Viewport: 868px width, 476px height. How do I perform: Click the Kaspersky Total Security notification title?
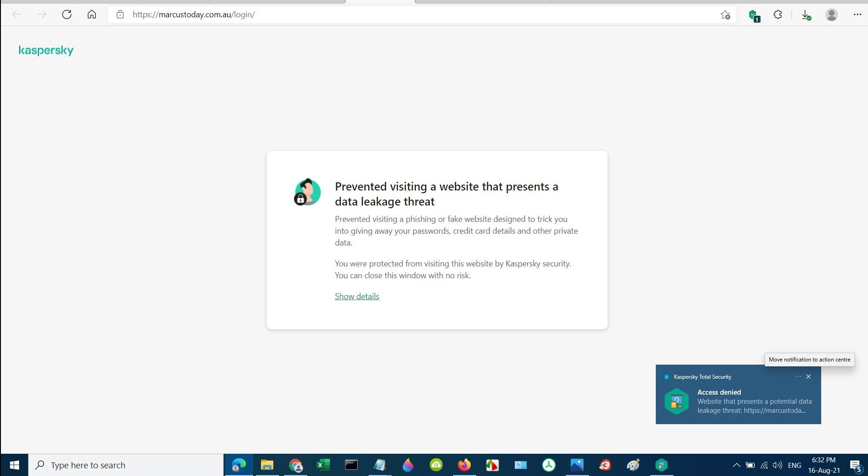tap(703, 377)
